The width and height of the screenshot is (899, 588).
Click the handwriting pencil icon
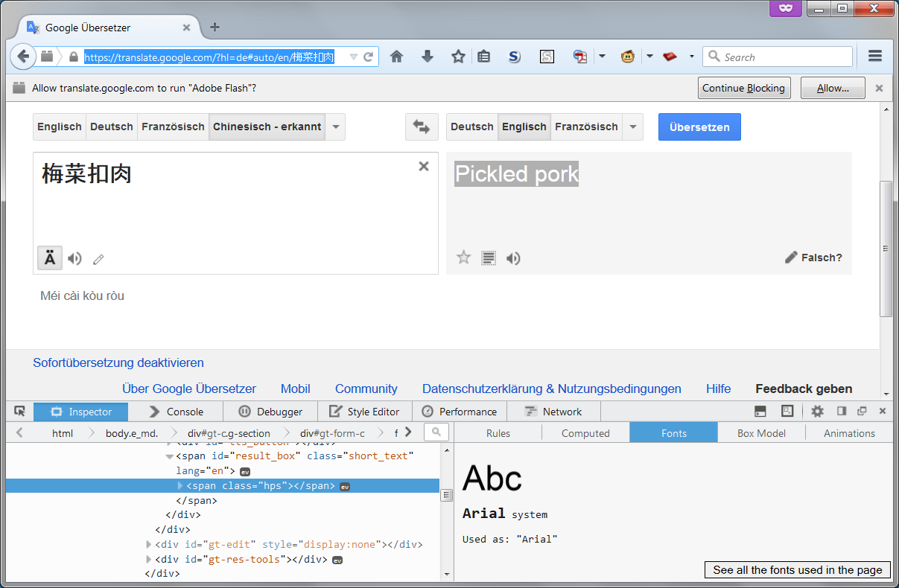coord(98,260)
